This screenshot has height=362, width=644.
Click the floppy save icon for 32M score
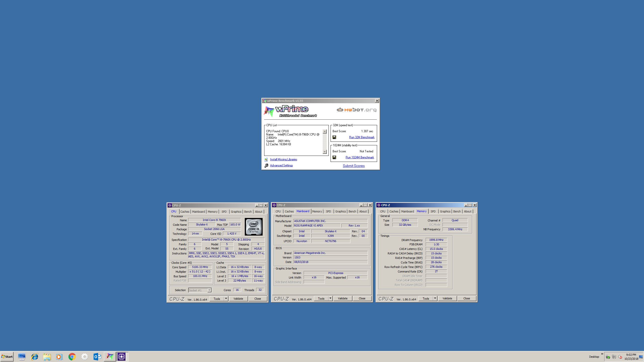coord(334,137)
